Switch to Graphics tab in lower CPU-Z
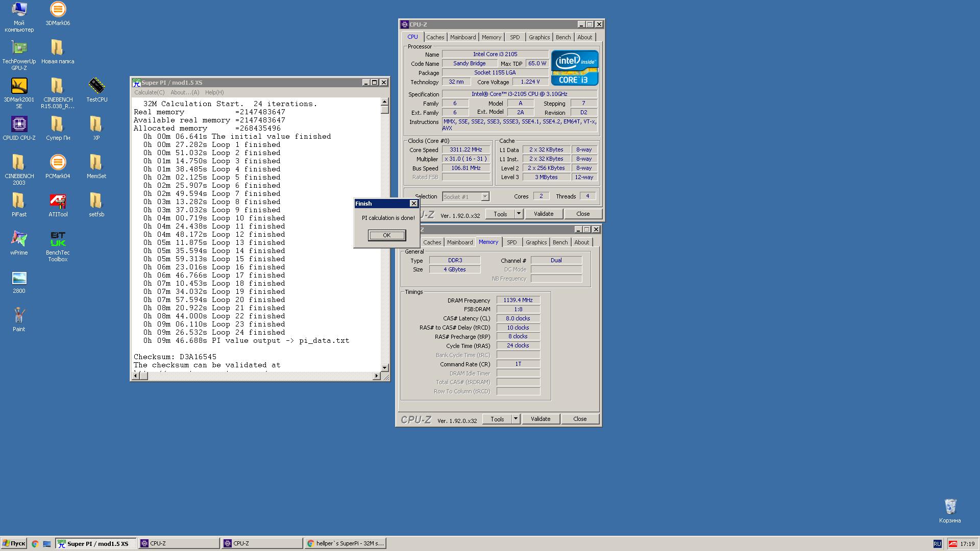Screen dimensions: 980x551 [536, 242]
